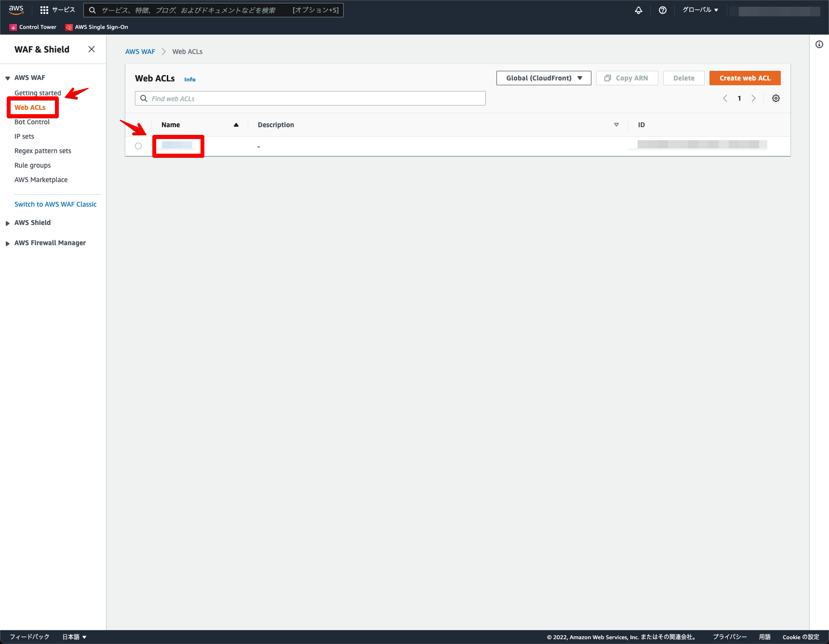Open the blurred Web ACL name link
Image resolution: width=829 pixels, height=644 pixels.
pyautogui.click(x=177, y=145)
